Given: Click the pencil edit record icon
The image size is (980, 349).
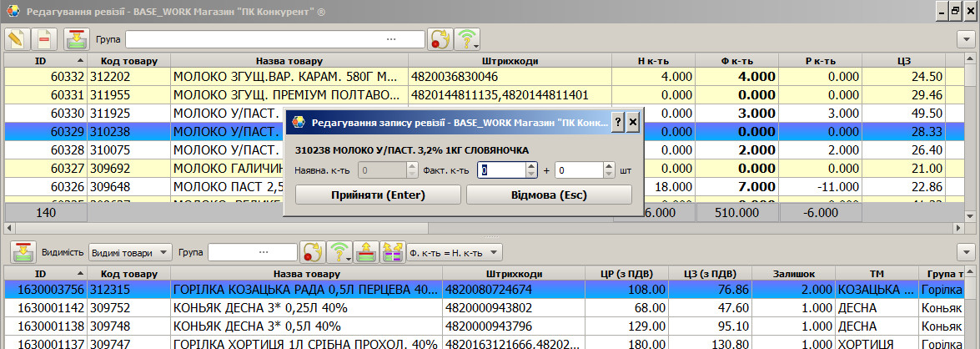Looking at the screenshot, I should (16, 39).
